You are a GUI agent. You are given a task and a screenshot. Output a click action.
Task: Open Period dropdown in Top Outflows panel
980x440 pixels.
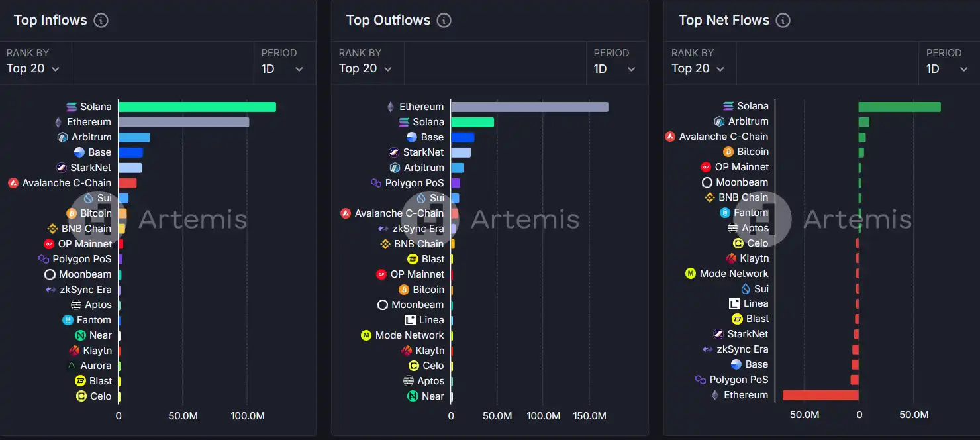click(x=615, y=68)
